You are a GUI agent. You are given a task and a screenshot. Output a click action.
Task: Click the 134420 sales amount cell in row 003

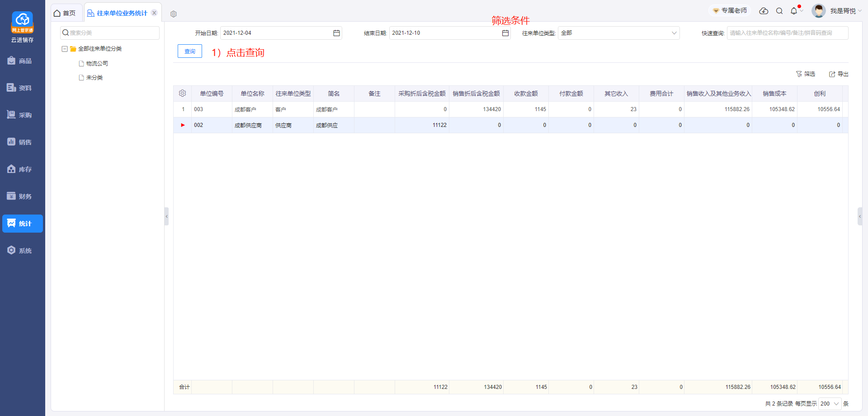coord(476,109)
